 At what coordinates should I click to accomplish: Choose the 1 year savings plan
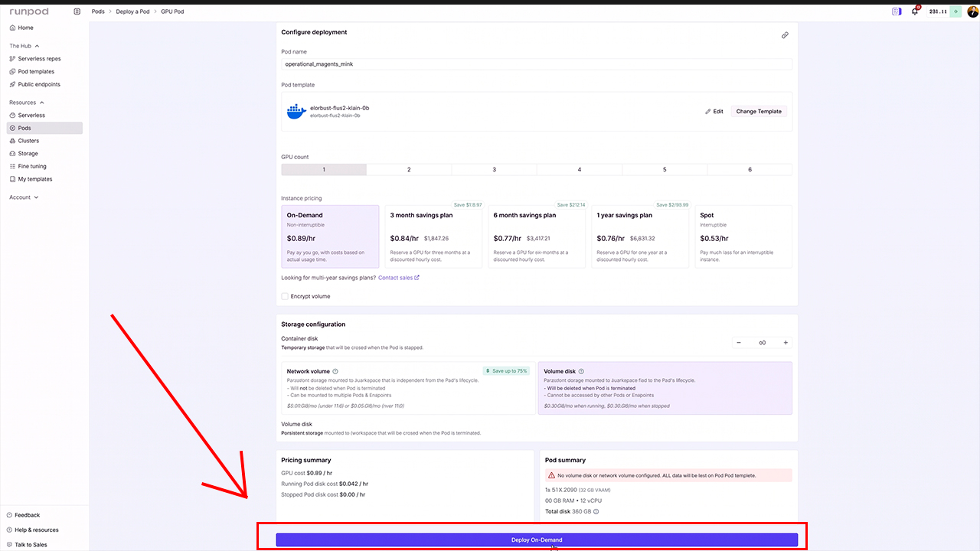click(639, 236)
